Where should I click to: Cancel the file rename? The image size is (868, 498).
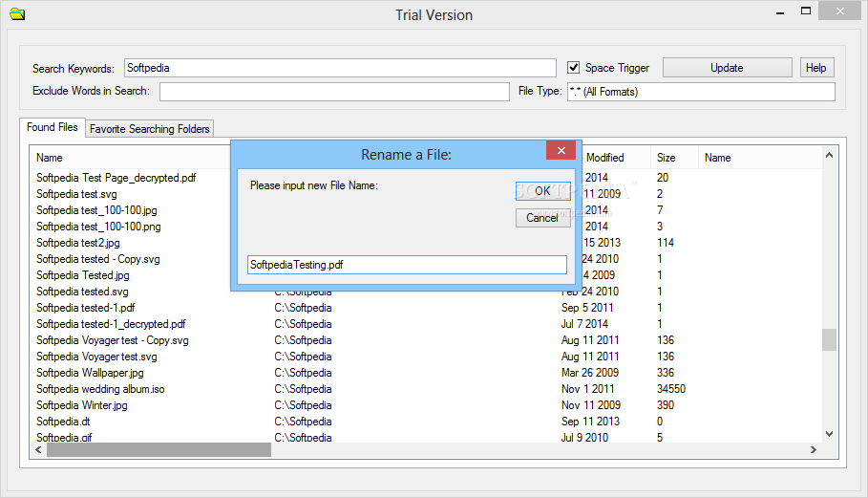tap(542, 218)
